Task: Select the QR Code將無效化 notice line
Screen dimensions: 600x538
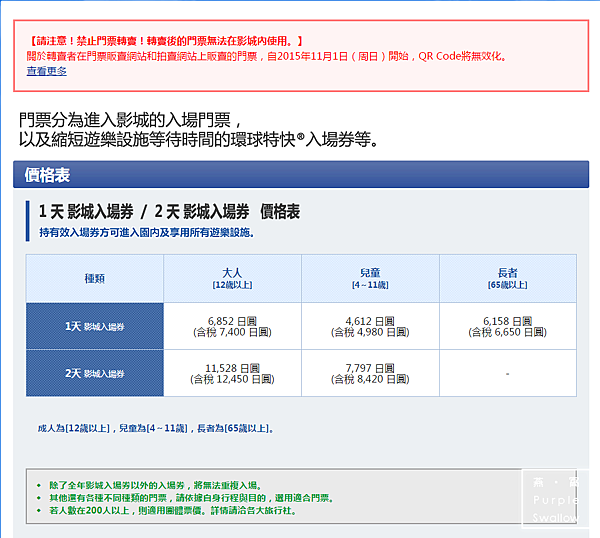Action: pyautogui.click(x=267, y=56)
